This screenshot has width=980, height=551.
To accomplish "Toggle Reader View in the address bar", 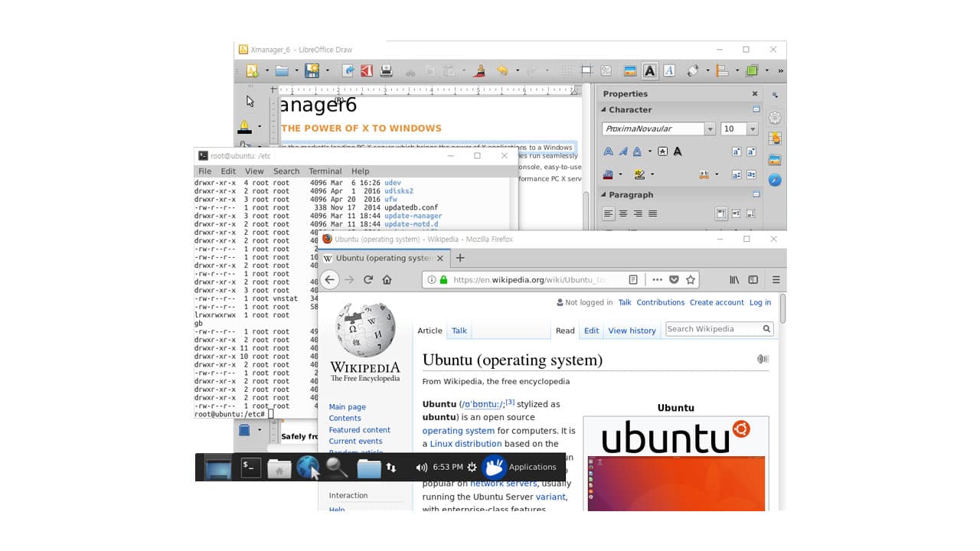I will coord(633,279).
